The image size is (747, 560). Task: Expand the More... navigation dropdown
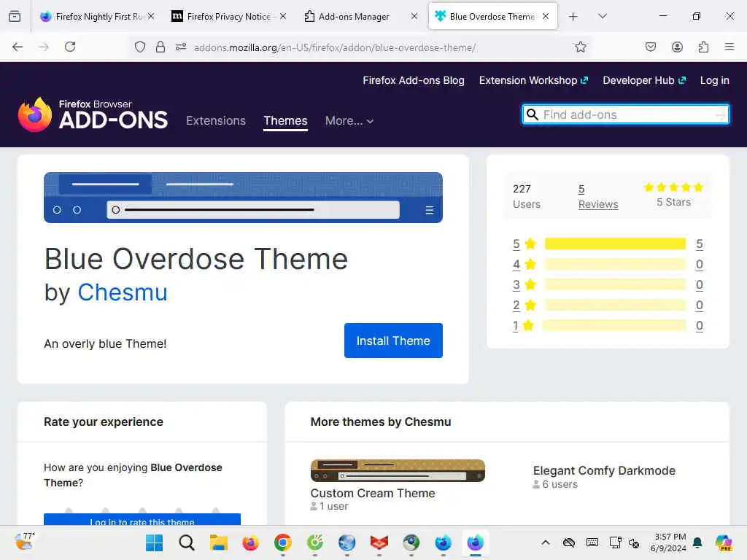(349, 121)
